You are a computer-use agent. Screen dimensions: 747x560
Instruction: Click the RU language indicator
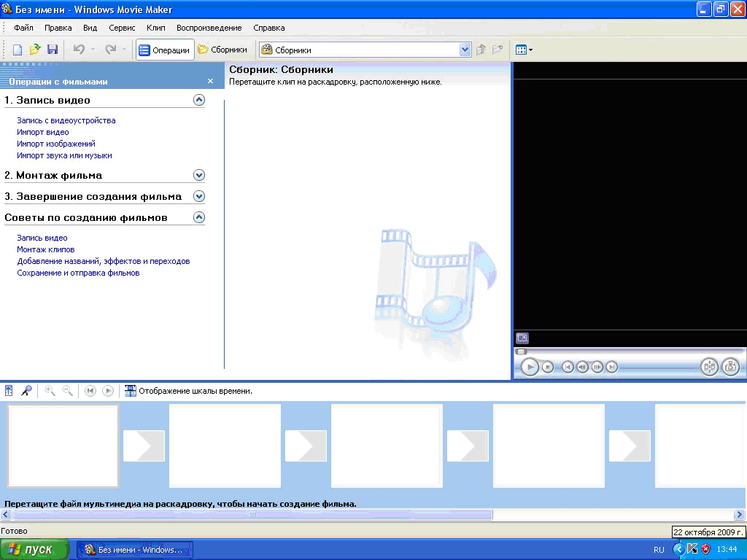[659, 550]
